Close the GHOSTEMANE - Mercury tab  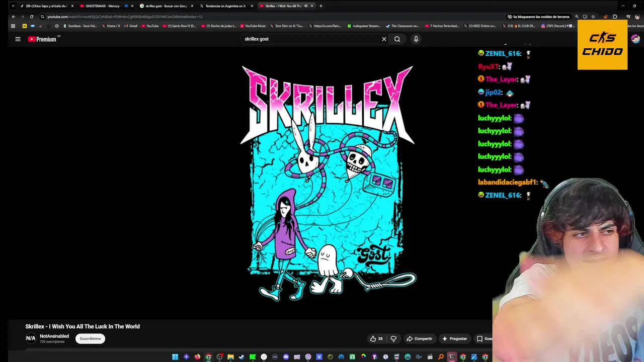pos(132,6)
